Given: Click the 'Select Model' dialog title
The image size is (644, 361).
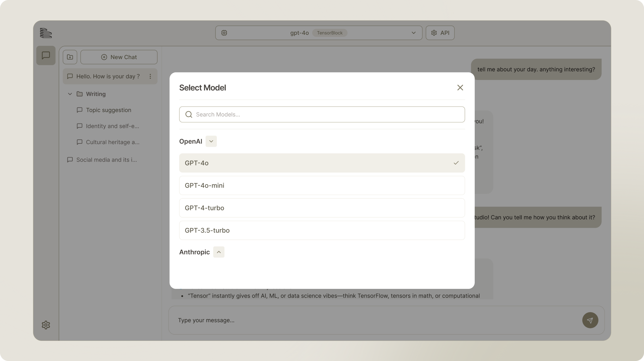Looking at the screenshot, I should pos(203,88).
